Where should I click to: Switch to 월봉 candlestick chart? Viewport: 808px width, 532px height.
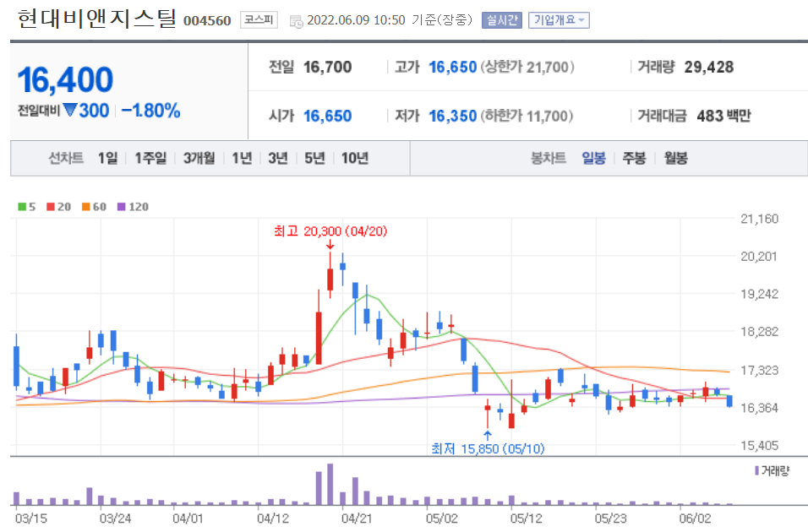(675, 158)
